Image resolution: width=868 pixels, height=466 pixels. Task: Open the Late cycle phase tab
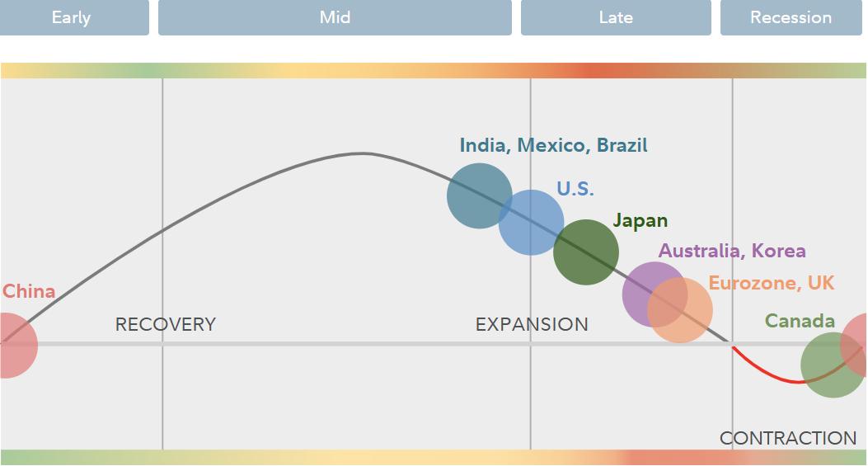click(x=616, y=17)
